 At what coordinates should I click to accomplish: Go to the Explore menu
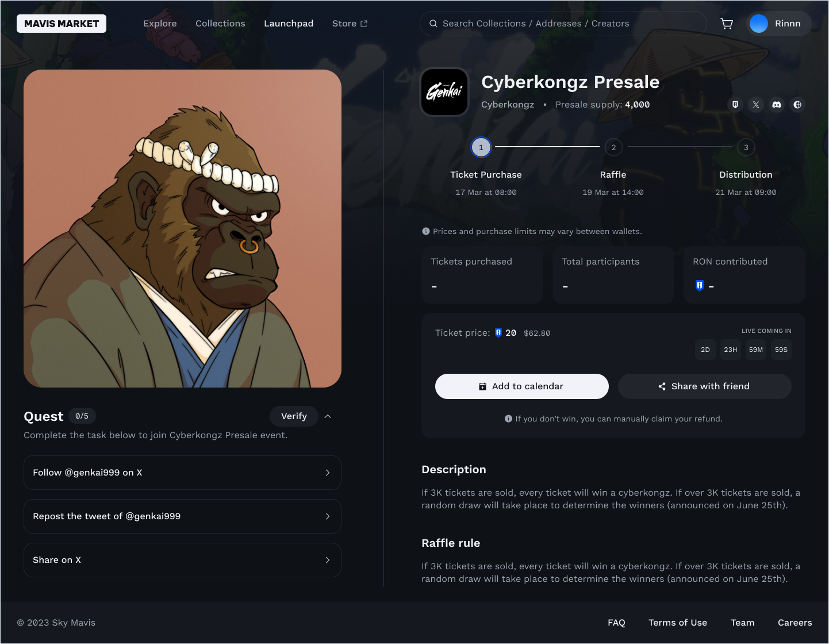click(x=160, y=24)
